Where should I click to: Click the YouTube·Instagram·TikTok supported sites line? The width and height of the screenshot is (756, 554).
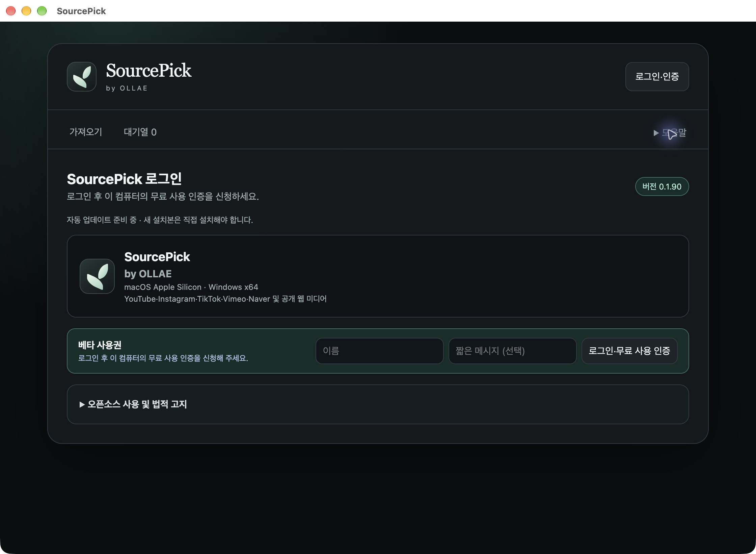point(225,299)
